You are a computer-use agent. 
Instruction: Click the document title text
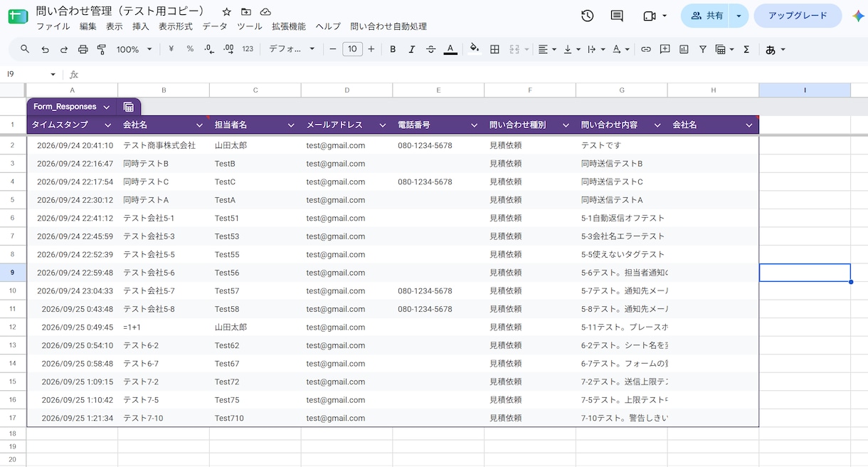tap(120, 11)
